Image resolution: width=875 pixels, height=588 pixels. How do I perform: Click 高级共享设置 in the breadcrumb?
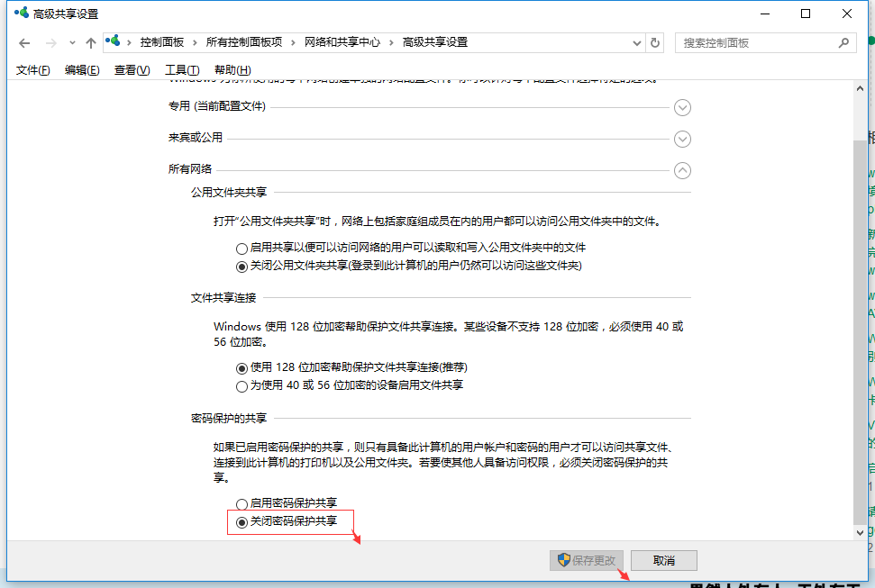tap(435, 42)
